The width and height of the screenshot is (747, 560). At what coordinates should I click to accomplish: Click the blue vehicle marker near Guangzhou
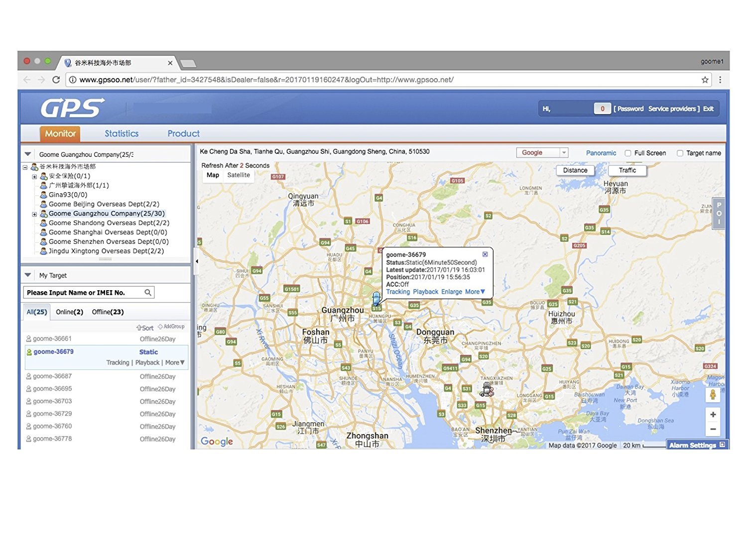[x=376, y=299]
